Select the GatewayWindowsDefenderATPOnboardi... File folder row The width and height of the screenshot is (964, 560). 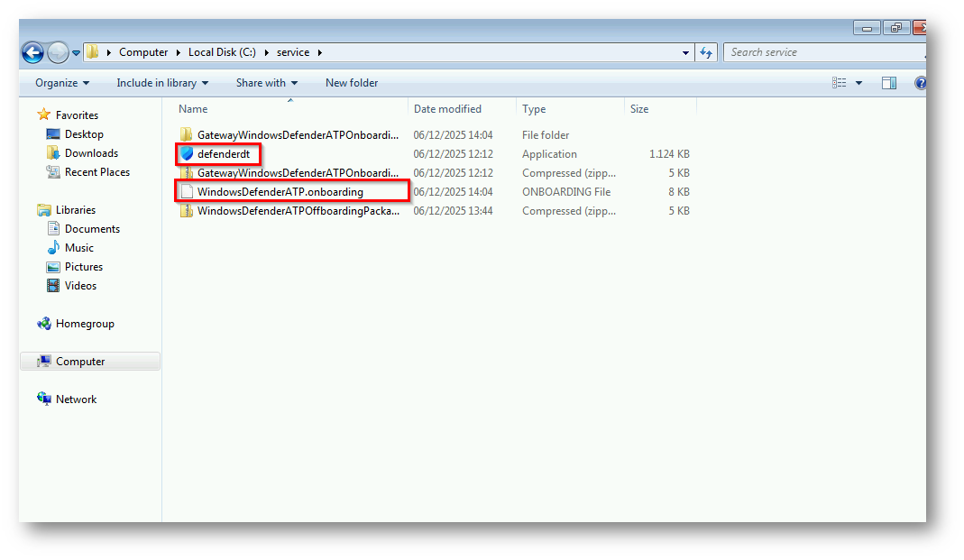pos(434,134)
